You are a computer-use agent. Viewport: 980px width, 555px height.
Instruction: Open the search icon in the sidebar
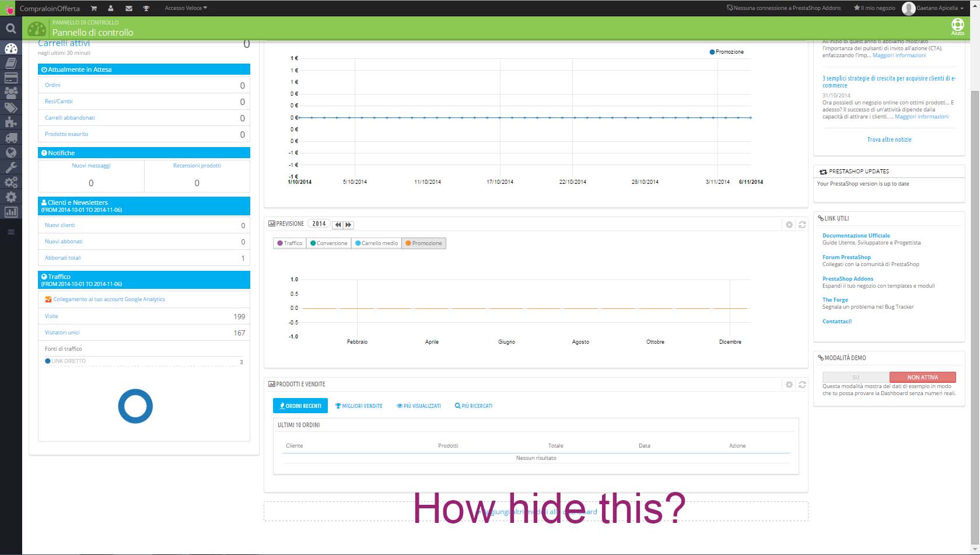click(10, 28)
